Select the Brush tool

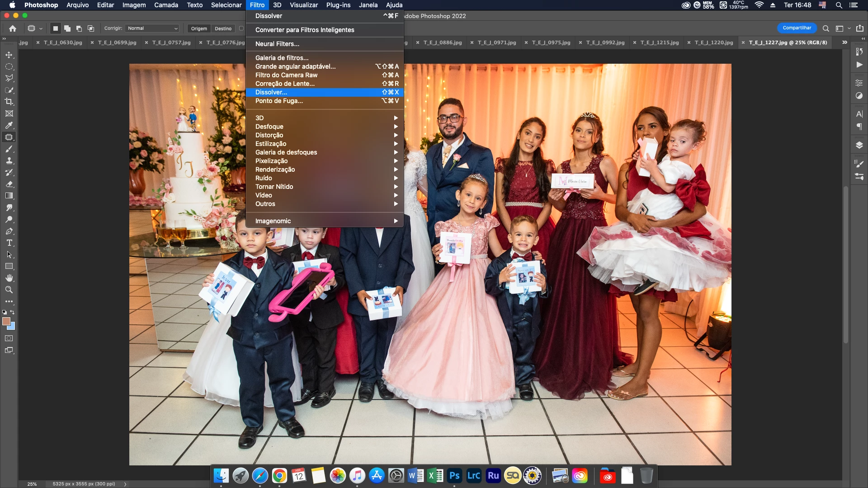click(x=9, y=149)
